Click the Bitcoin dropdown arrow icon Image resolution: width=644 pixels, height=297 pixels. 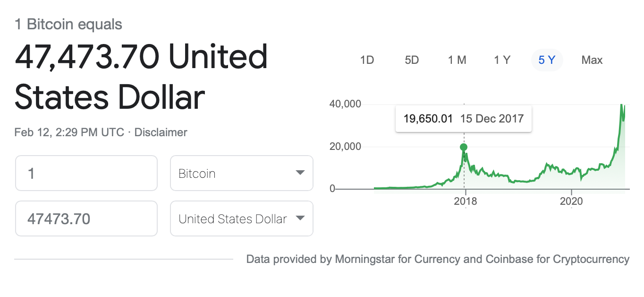pos(300,173)
